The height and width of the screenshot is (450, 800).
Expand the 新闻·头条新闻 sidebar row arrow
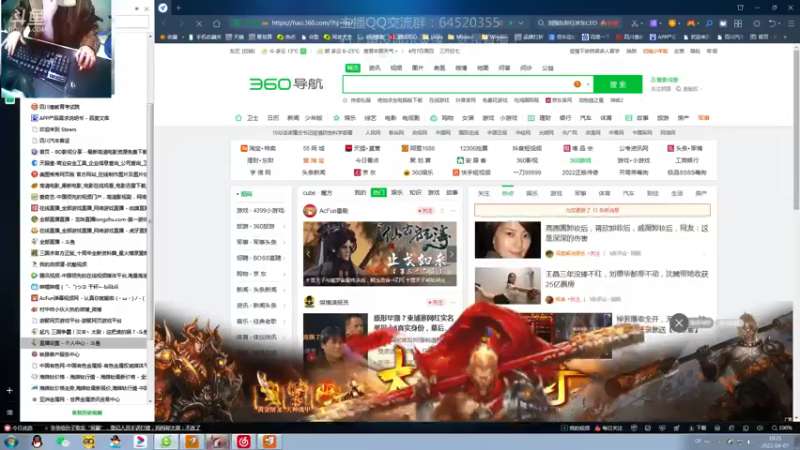(284, 290)
